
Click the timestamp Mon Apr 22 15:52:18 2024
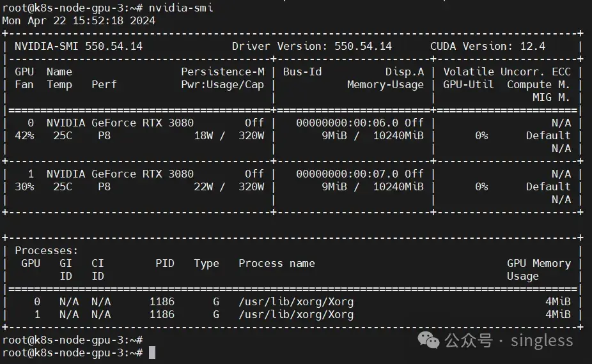click(x=79, y=20)
